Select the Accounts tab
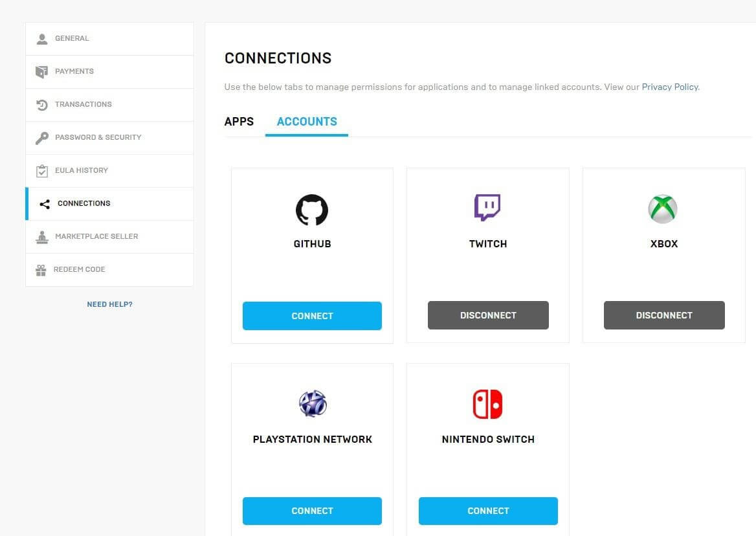 tap(307, 122)
